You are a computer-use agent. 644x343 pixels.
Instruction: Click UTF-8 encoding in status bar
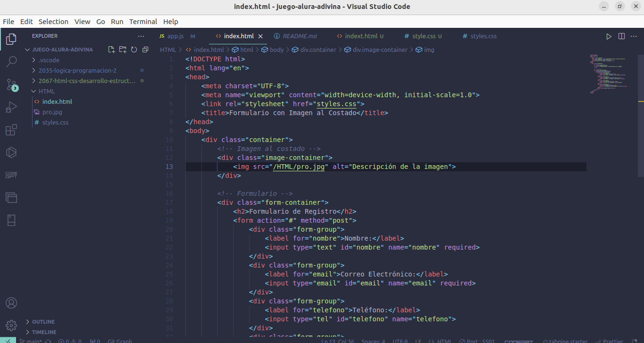pyautogui.click(x=400, y=341)
